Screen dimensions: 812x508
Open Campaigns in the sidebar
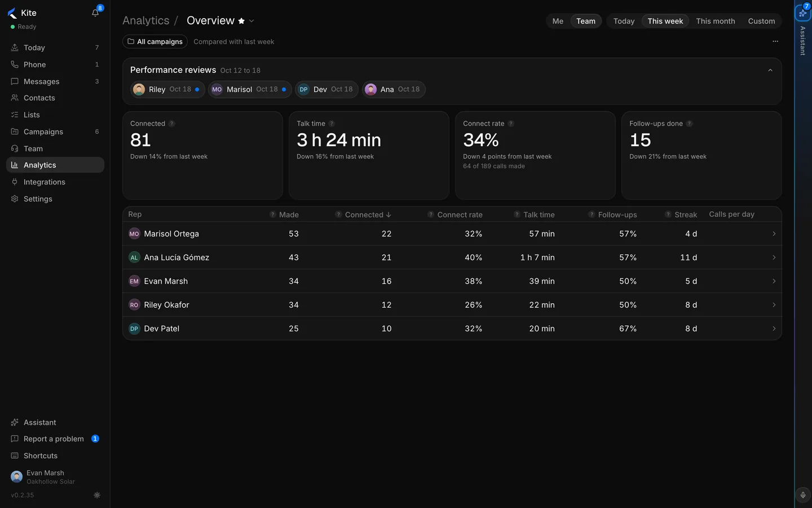pos(55,132)
